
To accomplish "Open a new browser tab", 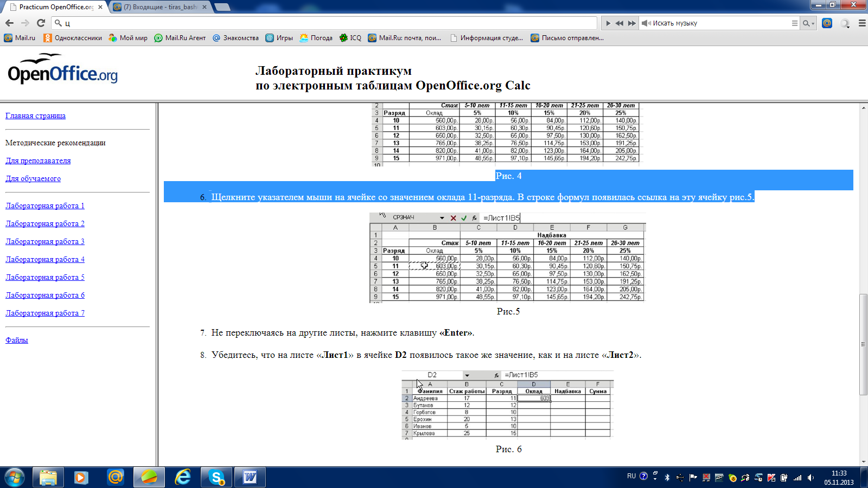I will pos(222,7).
